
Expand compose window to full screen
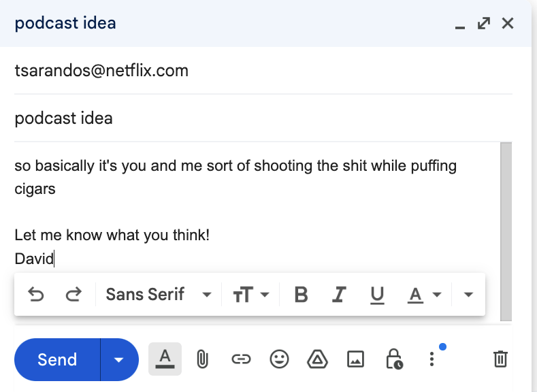pyautogui.click(x=484, y=23)
